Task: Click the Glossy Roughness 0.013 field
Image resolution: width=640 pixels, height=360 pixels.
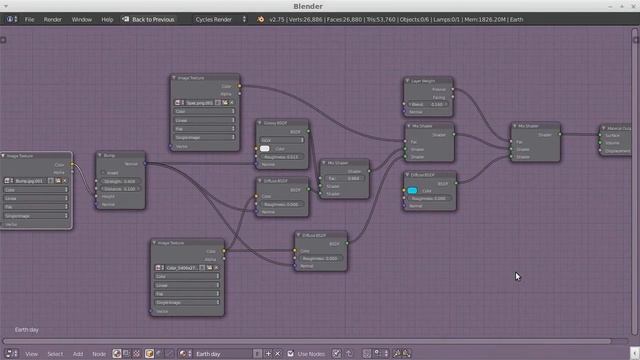Action: point(282,157)
